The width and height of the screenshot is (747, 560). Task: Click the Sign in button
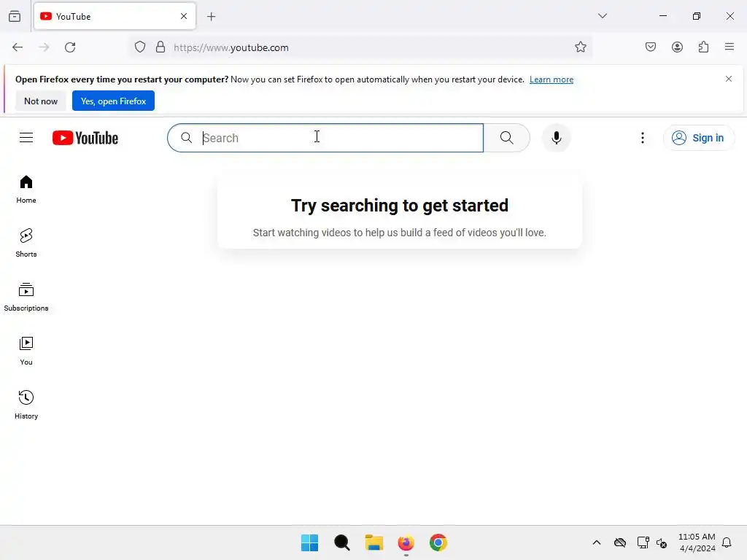click(698, 138)
